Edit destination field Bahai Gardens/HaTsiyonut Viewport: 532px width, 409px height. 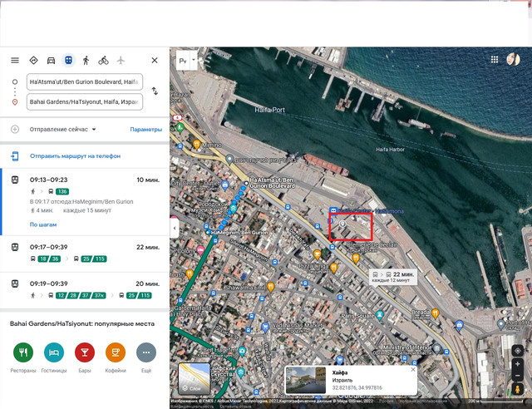[x=85, y=101]
